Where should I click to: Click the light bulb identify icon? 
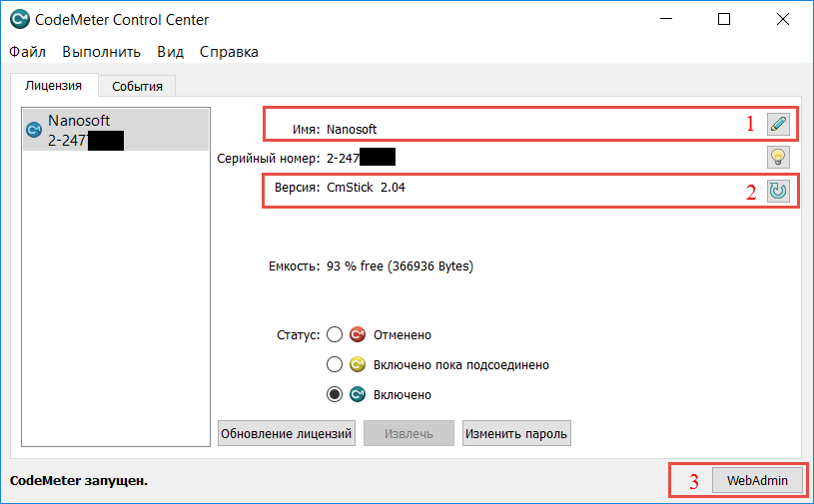coord(778,157)
